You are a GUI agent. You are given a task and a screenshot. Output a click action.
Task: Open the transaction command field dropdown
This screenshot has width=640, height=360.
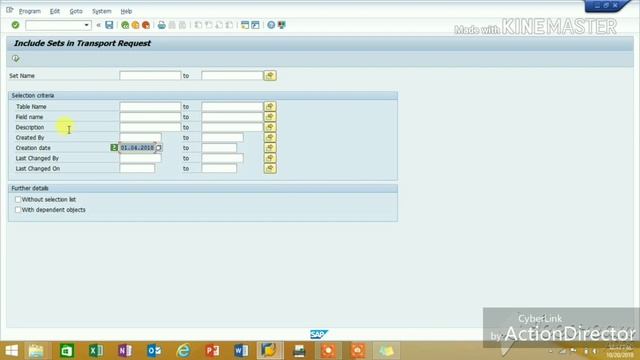point(87,25)
